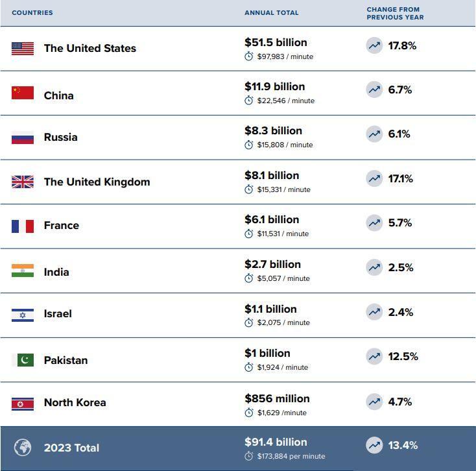
Task: Click the France flag icon
Action: click(x=23, y=226)
